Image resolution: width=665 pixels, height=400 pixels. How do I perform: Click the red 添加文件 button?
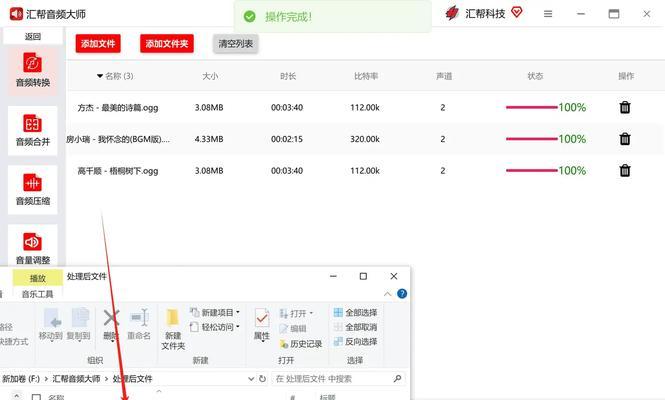(98, 44)
